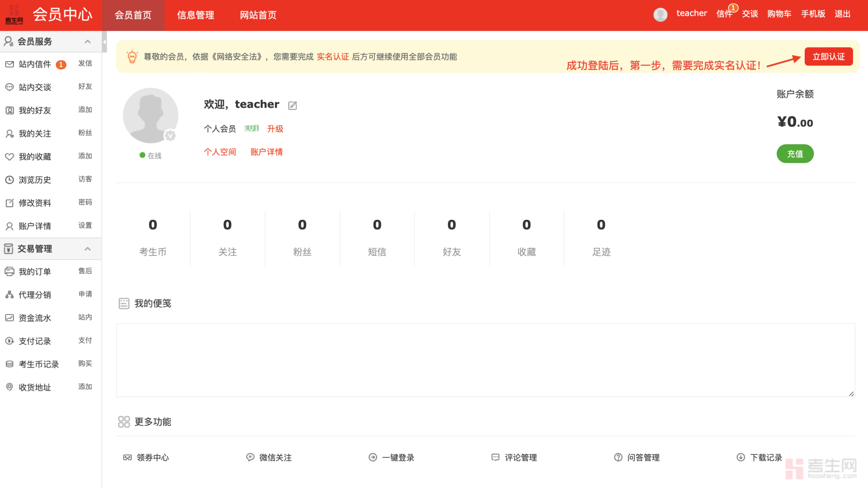This screenshot has height=488, width=868.
Task: Open the 领券中心 coupon icon
Action: point(127,457)
